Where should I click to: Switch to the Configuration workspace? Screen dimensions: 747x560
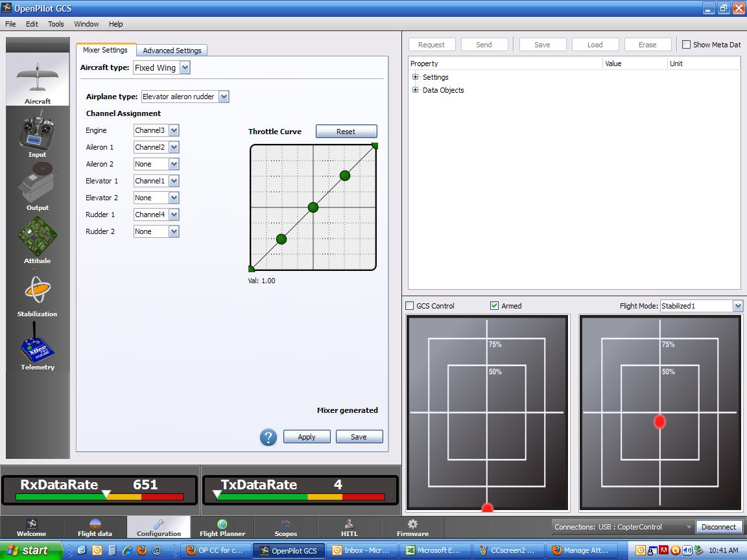click(x=159, y=528)
